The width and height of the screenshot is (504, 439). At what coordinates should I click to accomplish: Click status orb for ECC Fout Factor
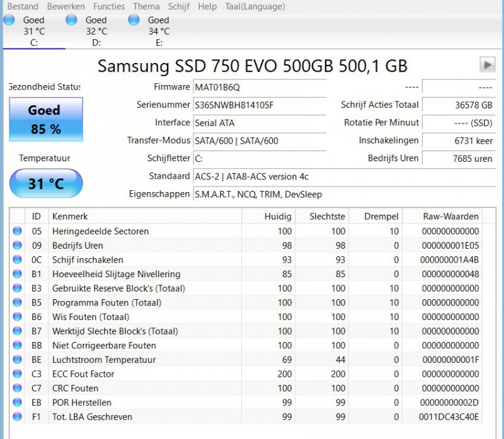(18, 373)
